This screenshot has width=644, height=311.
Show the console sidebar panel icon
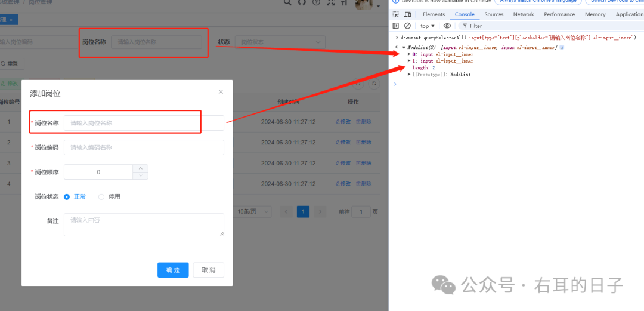tap(395, 26)
